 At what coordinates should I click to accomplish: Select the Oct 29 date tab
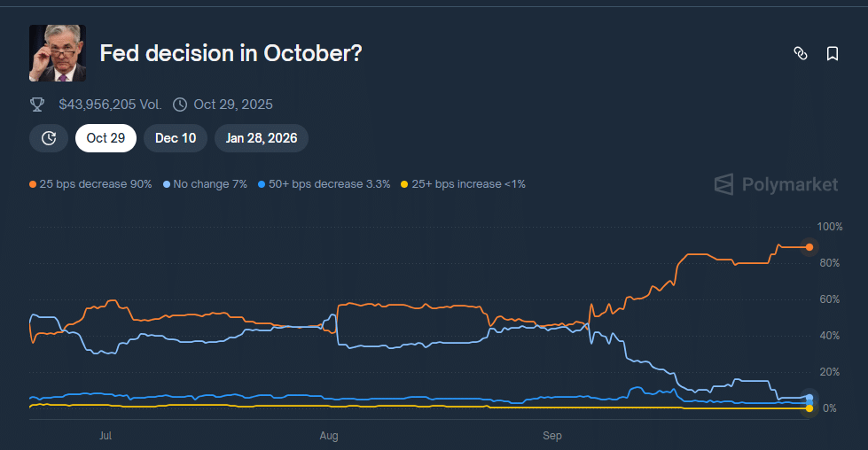(x=106, y=138)
